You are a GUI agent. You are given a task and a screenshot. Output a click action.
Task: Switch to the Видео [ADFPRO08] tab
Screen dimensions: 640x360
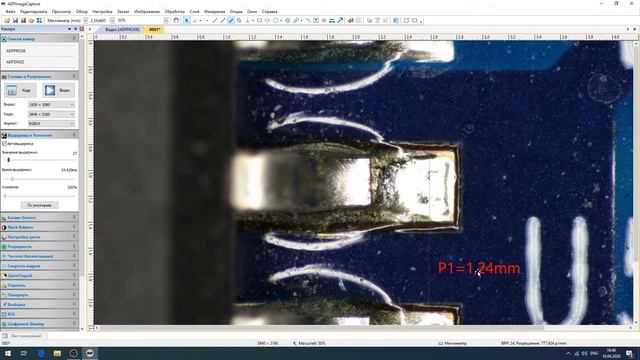click(x=122, y=29)
